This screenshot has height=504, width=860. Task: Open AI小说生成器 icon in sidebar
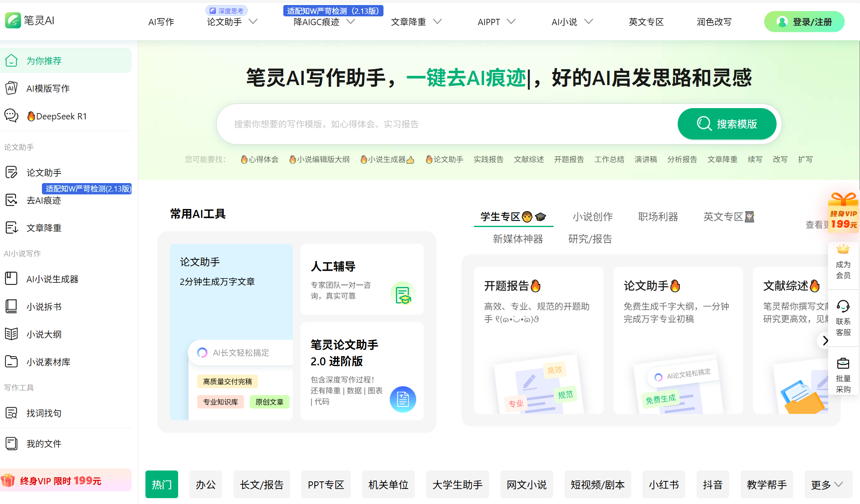pyautogui.click(x=11, y=279)
